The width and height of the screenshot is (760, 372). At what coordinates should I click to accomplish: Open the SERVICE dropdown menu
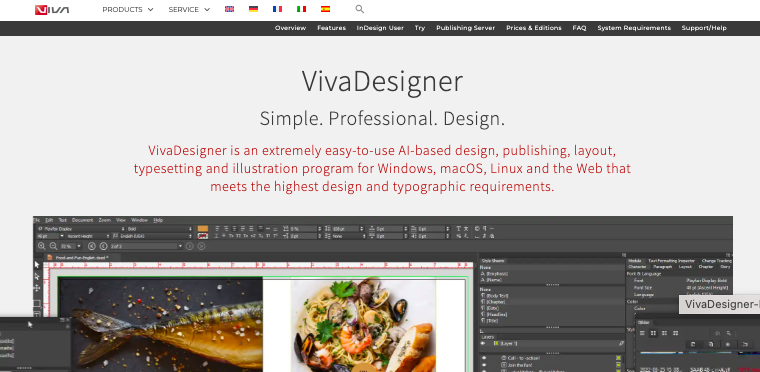point(189,9)
